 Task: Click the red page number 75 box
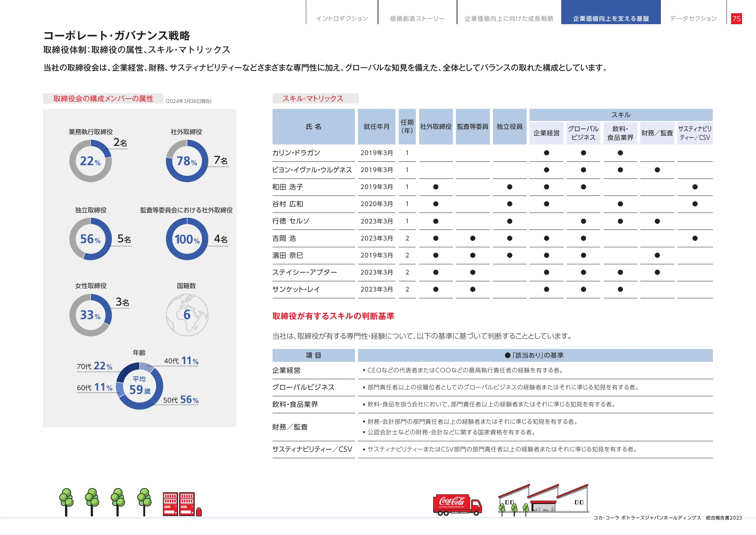tap(736, 19)
